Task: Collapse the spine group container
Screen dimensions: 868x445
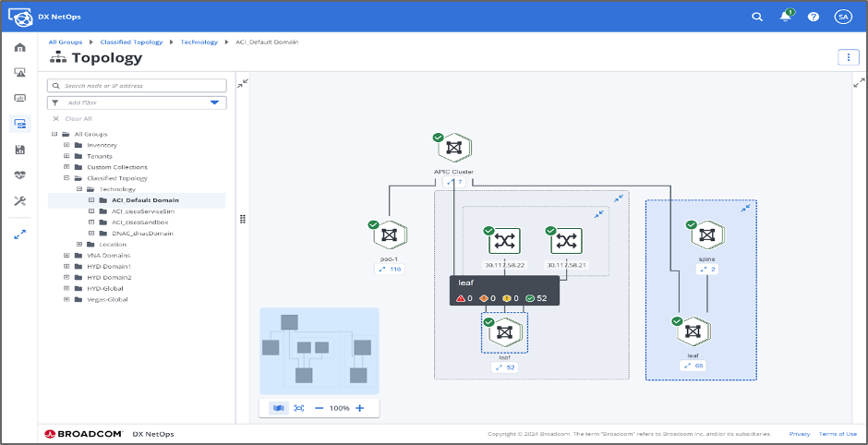Action: click(745, 210)
